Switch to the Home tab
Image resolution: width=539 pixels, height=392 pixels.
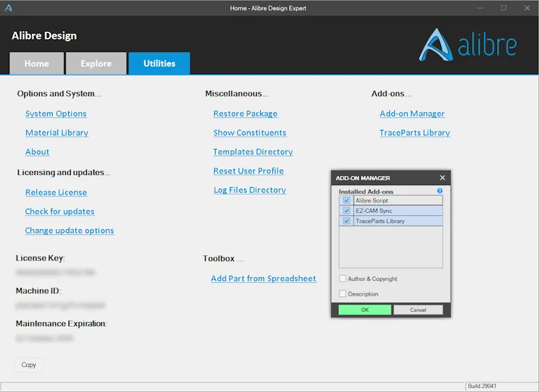36,63
